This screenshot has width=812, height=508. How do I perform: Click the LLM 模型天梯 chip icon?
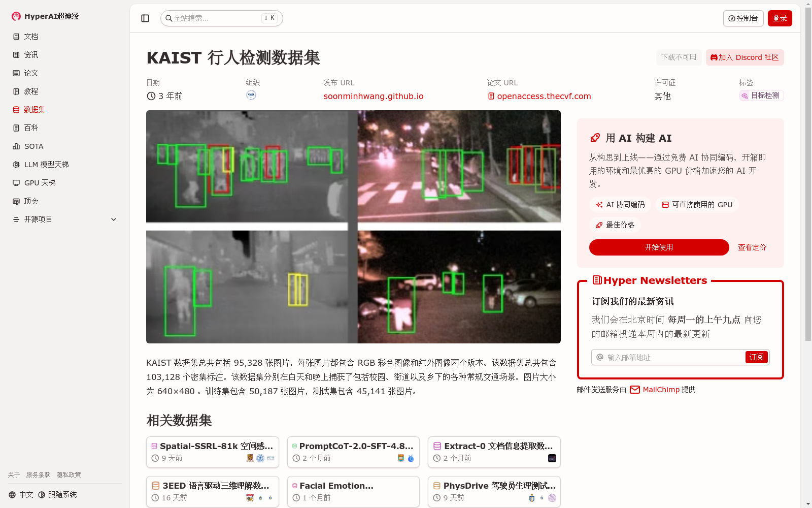click(16, 165)
